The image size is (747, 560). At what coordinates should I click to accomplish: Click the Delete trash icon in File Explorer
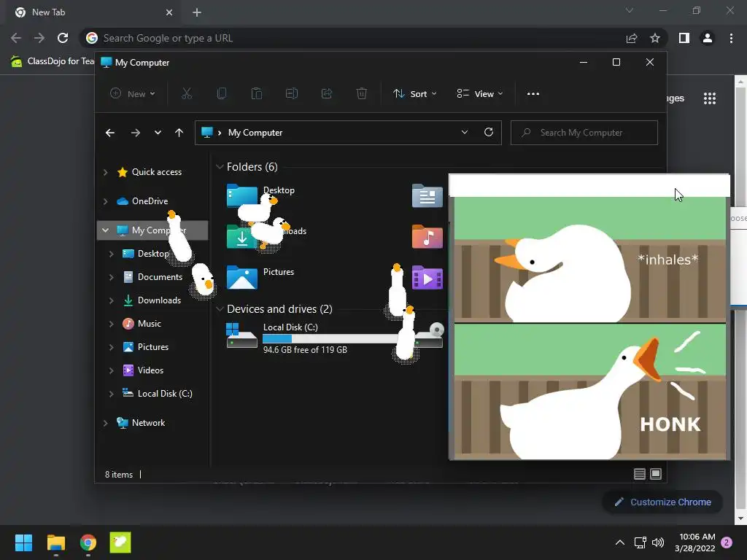pos(362,93)
